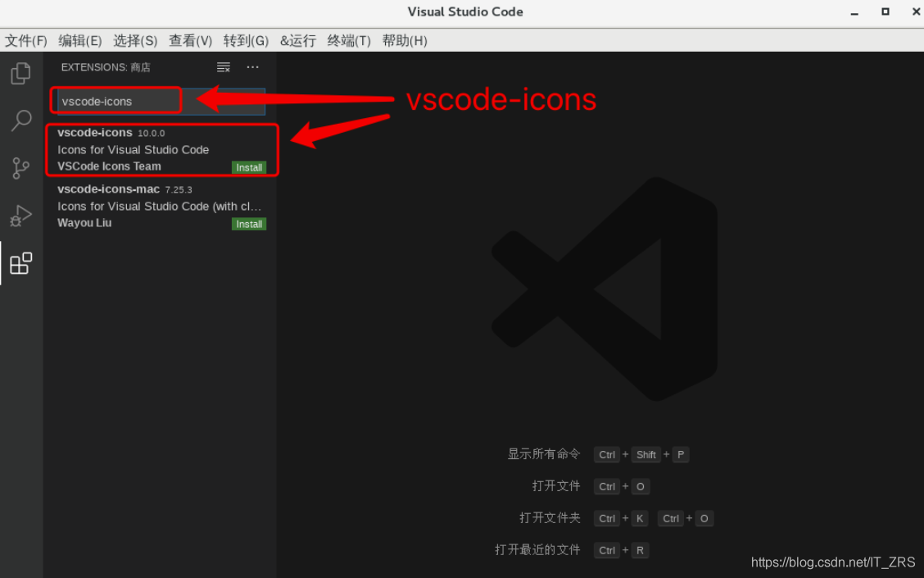Open the Search view in activity bar
Image resolution: width=924 pixels, height=578 pixels.
point(21,121)
